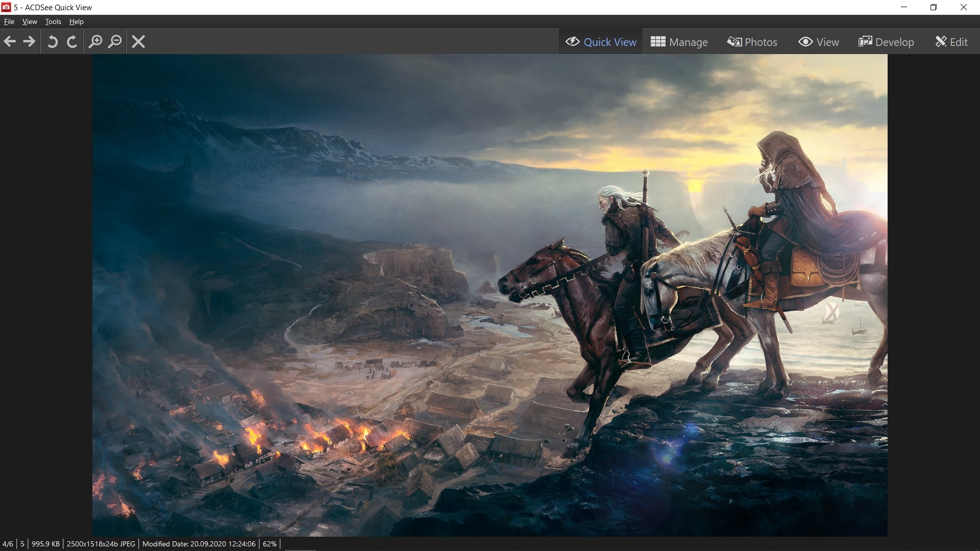This screenshot has width=980, height=551.
Task: Switch to Edit mode
Action: (x=951, y=42)
